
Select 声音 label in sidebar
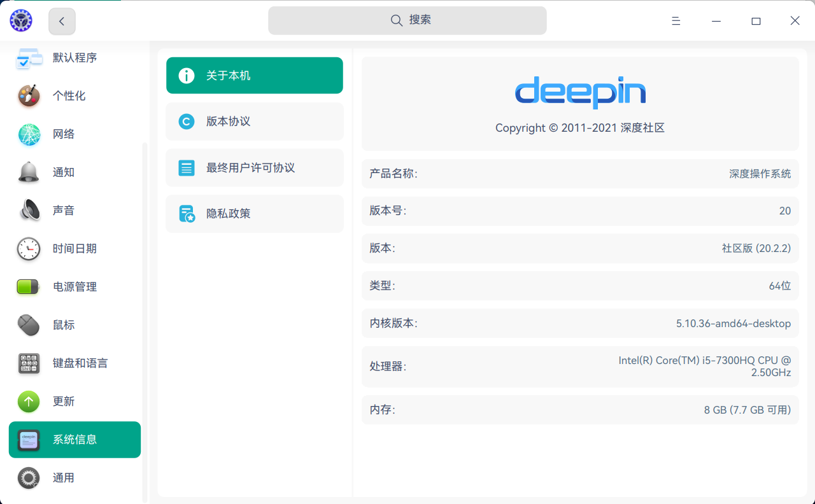pyautogui.click(x=64, y=211)
